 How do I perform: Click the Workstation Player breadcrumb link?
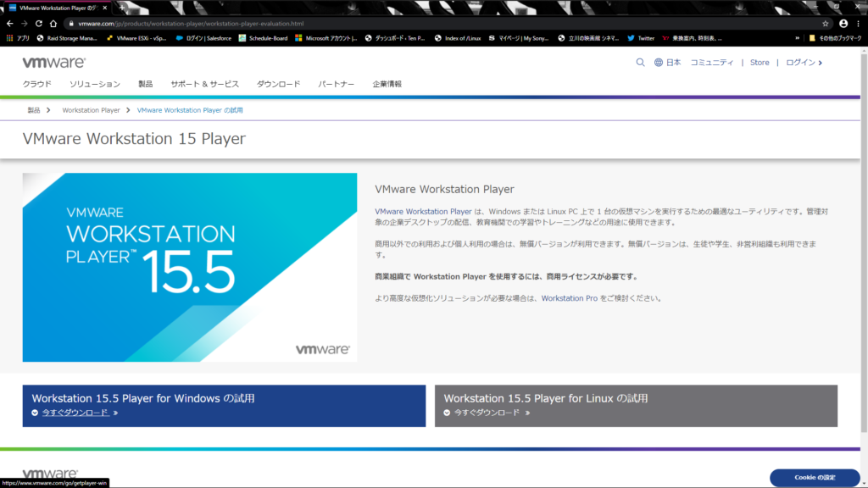tap(91, 110)
